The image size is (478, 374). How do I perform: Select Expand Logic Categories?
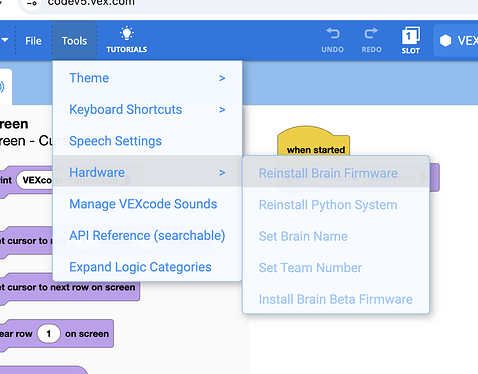click(147, 267)
